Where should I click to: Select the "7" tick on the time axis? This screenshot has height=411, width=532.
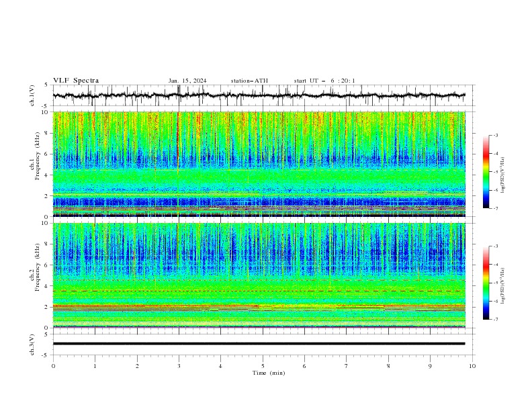(347, 366)
